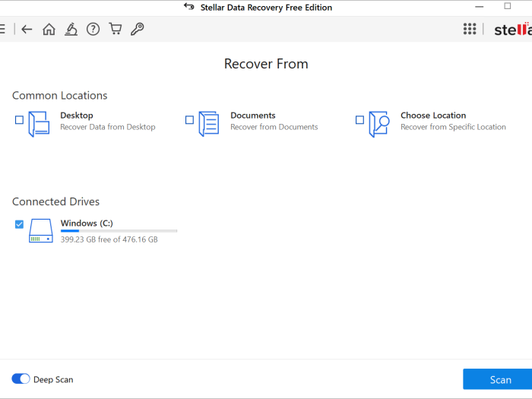Screen dimensions: 532x399
Task: Click the shopping cart buy icon
Action: (115, 29)
